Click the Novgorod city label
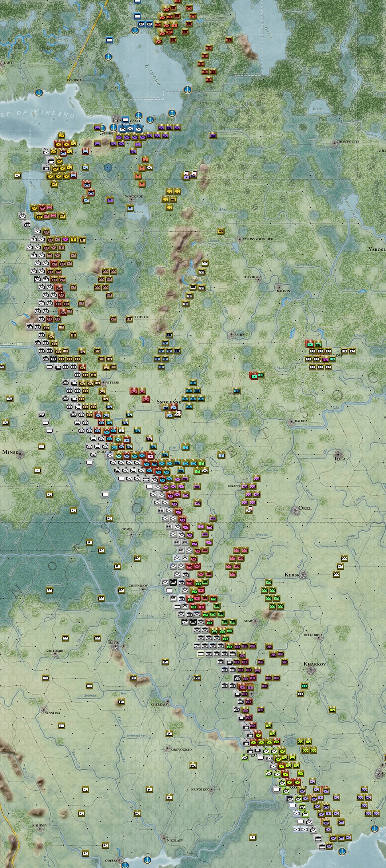 pyautogui.click(x=134, y=197)
